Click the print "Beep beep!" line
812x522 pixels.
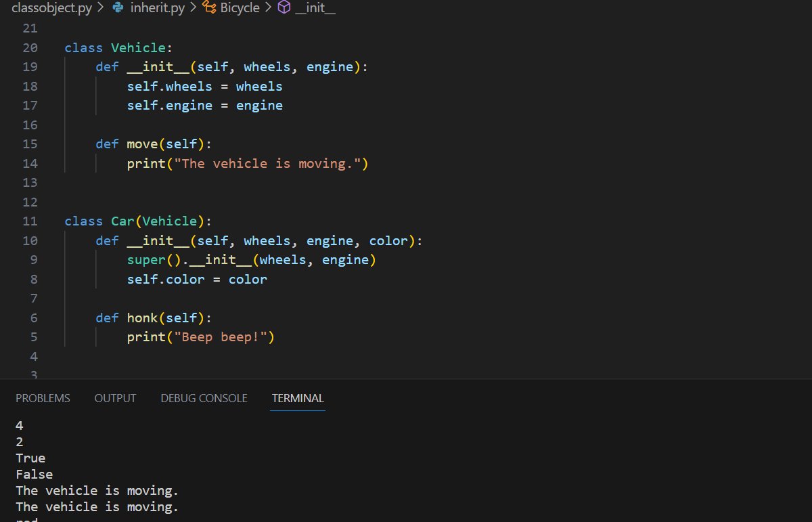point(201,336)
